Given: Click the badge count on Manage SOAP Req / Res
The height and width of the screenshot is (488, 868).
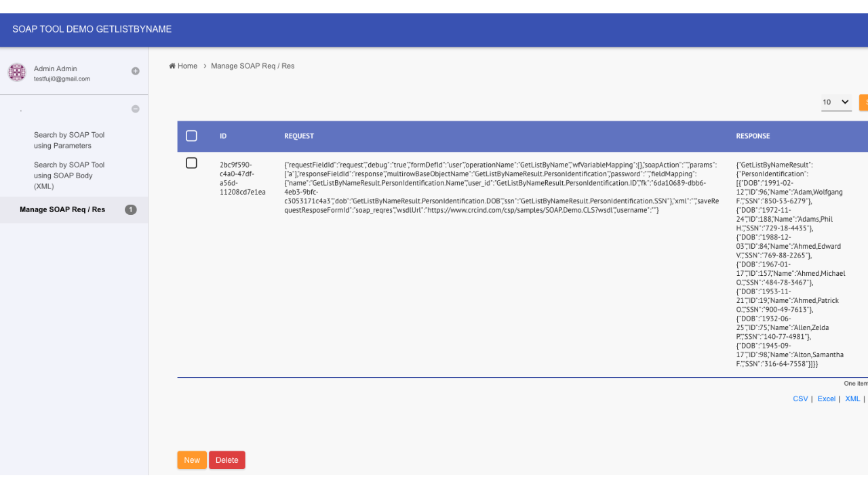Looking at the screenshot, I should [130, 210].
